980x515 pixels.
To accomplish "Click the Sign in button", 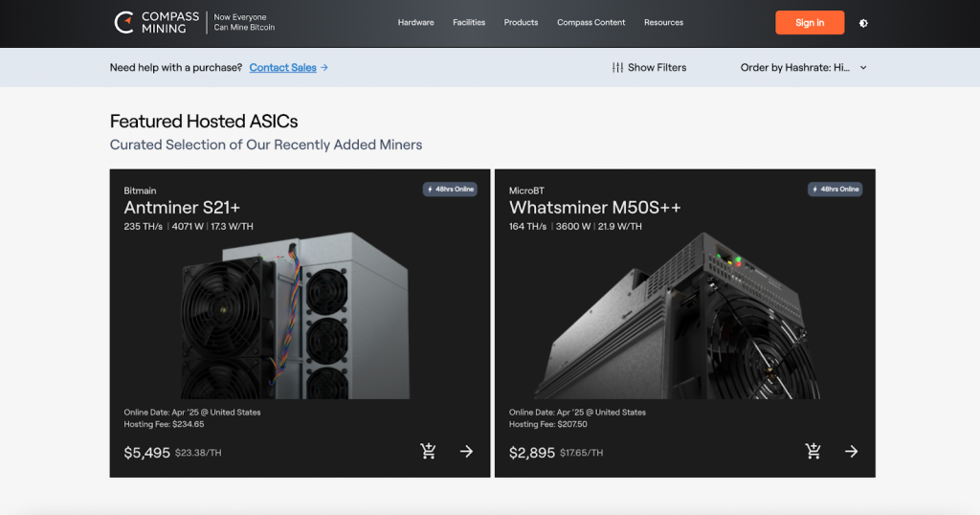I will pyautogui.click(x=810, y=23).
